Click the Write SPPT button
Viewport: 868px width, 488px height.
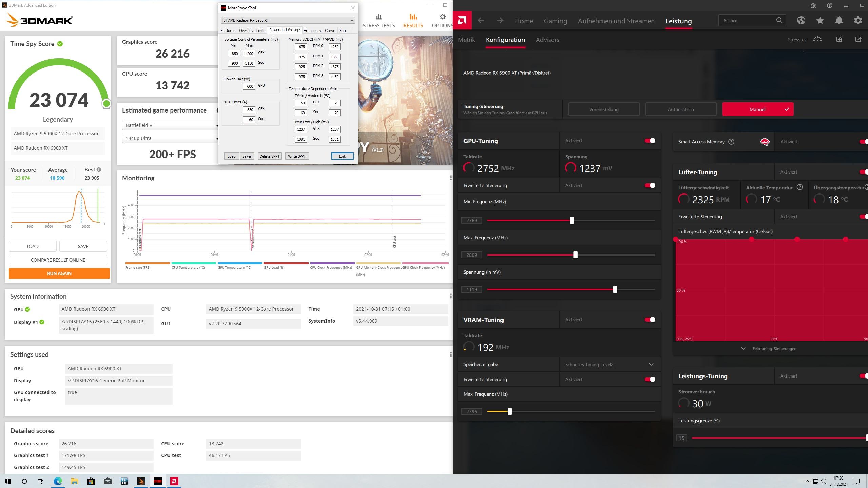(x=297, y=156)
